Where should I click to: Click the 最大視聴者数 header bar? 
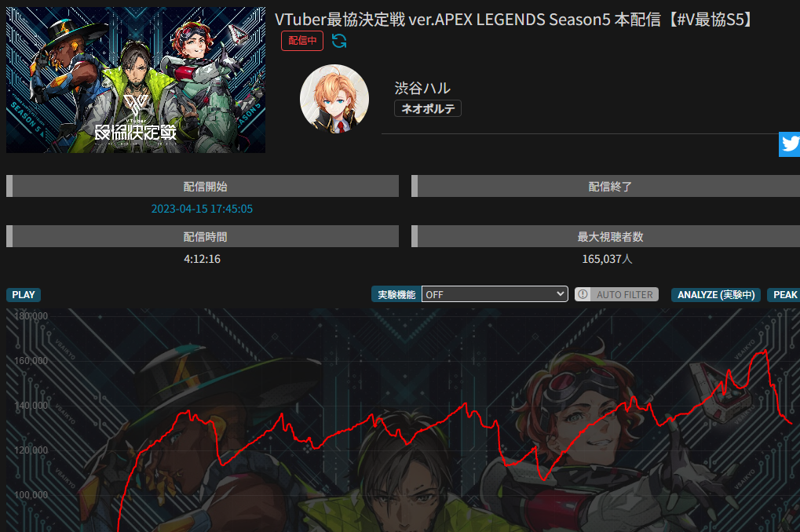(x=605, y=237)
